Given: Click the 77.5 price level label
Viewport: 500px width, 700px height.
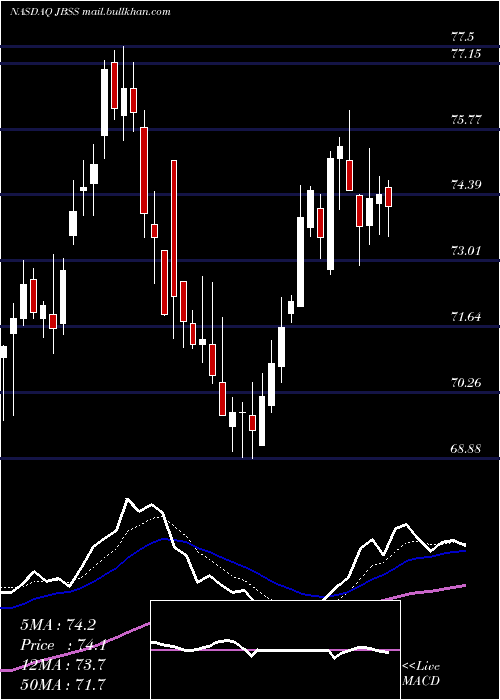Looking at the screenshot, I should point(463,37).
